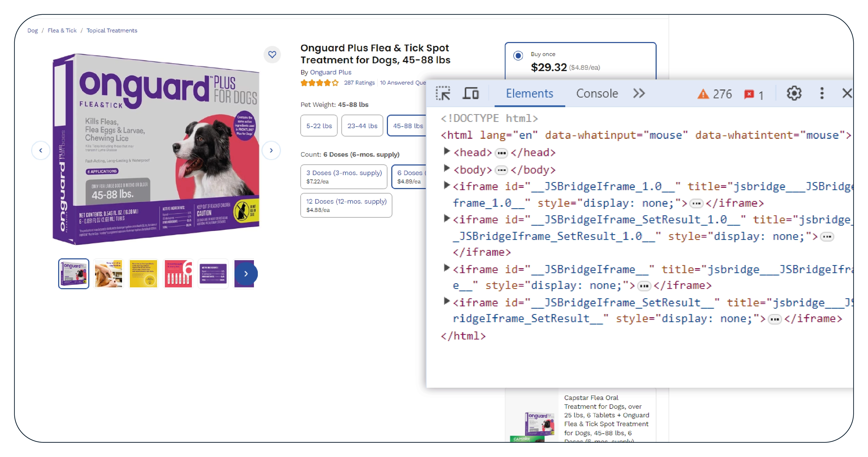Viewport: 868px width, 457px height.
Task: Expand the head element node
Action: point(447,152)
